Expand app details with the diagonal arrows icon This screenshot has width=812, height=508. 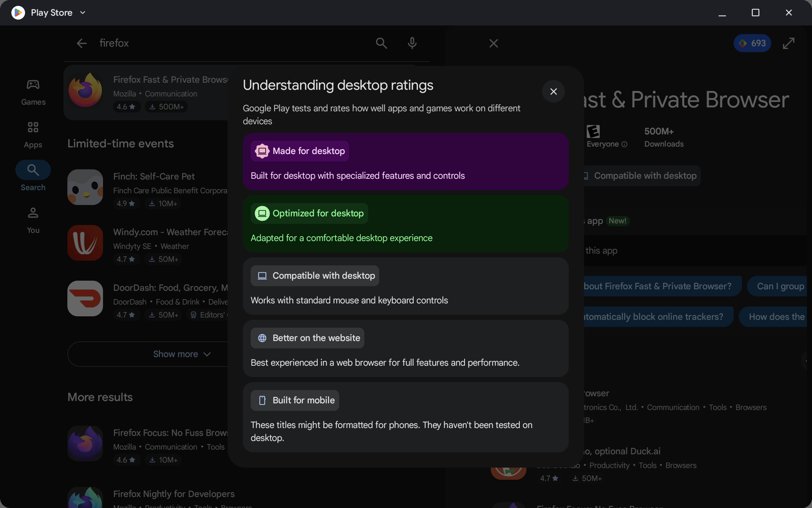click(x=788, y=43)
